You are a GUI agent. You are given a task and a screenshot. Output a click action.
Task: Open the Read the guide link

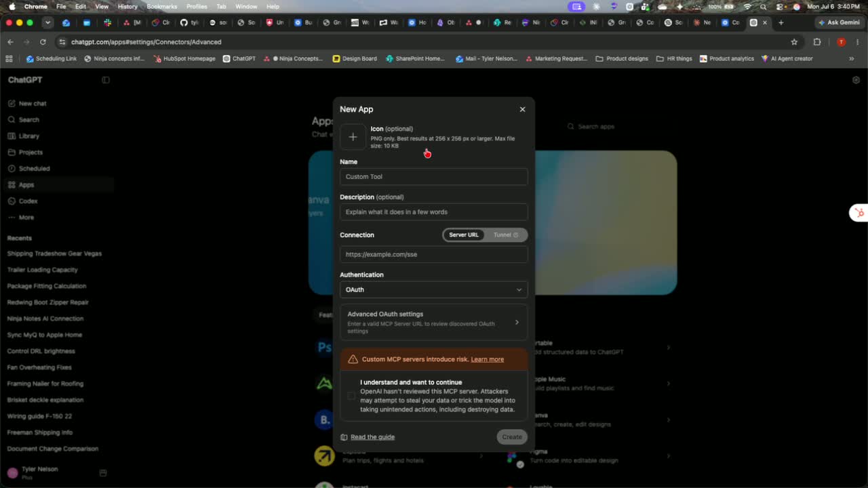[372, 437]
